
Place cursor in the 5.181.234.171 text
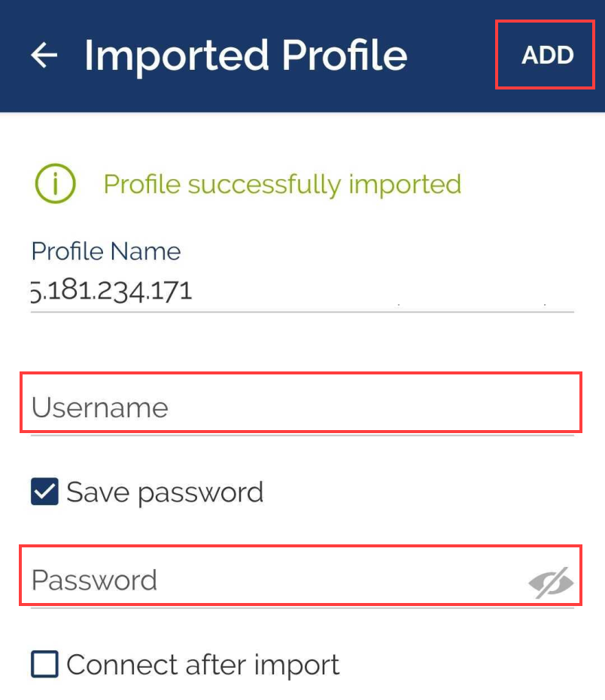(x=111, y=290)
